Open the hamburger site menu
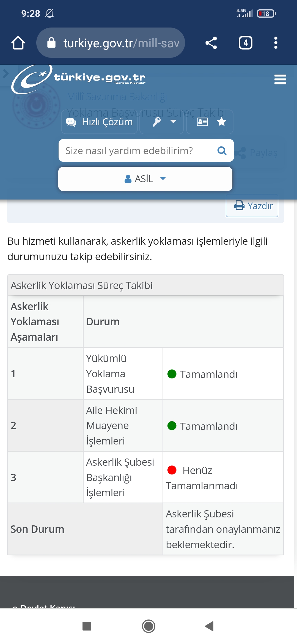Screen dimensions: 297x644 click(280, 80)
